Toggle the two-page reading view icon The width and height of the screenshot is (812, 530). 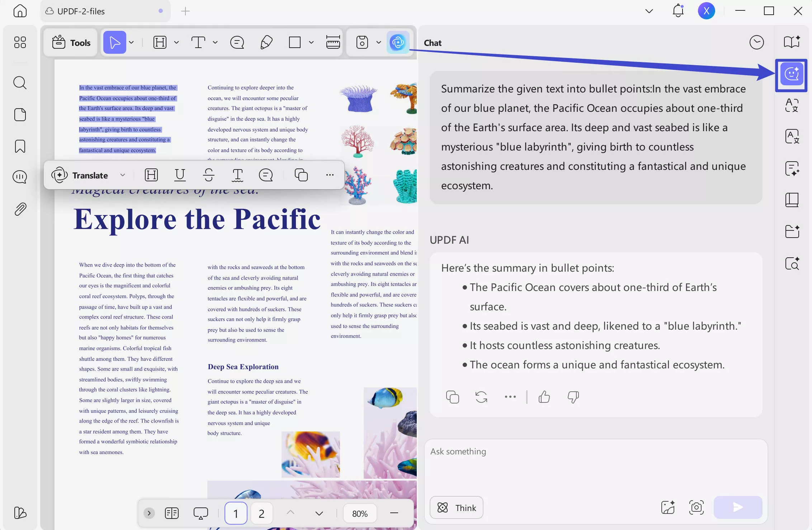pyautogui.click(x=172, y=513)
